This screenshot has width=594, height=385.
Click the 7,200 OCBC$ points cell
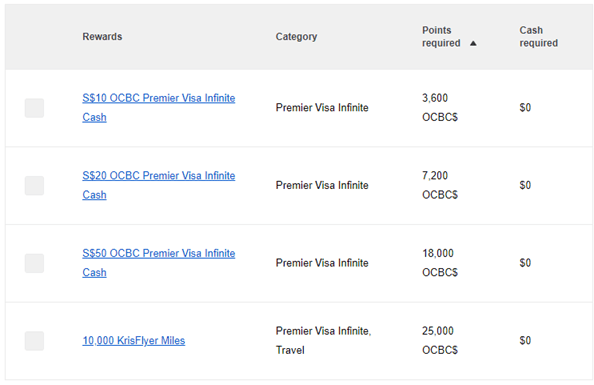pyautogui.click(x=440, y=185)
